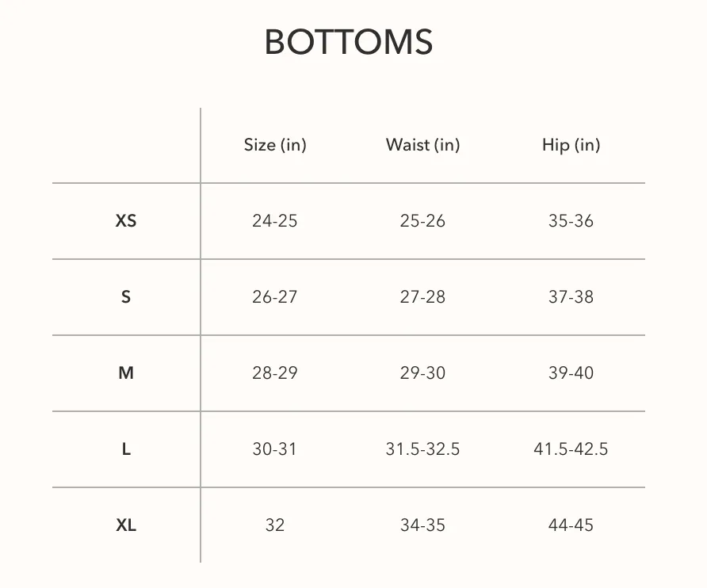Select the Hip (in) column header
This screenshot has height=588, width=707.
(x=571, y=145)
